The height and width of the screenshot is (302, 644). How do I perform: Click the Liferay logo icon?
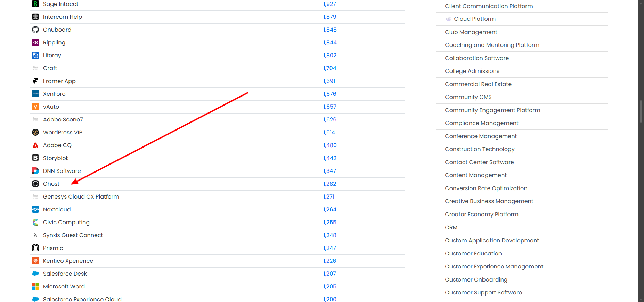pyautogui.click(x=35, y=55)
